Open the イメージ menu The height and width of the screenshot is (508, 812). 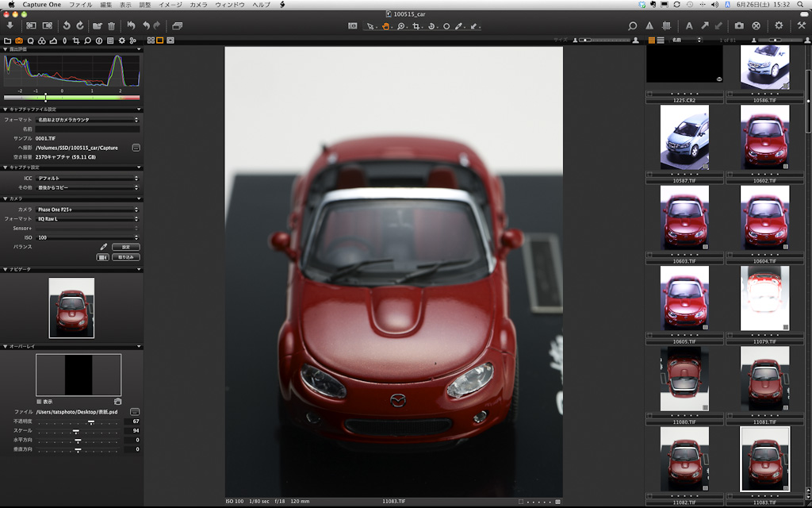(170, 5)
